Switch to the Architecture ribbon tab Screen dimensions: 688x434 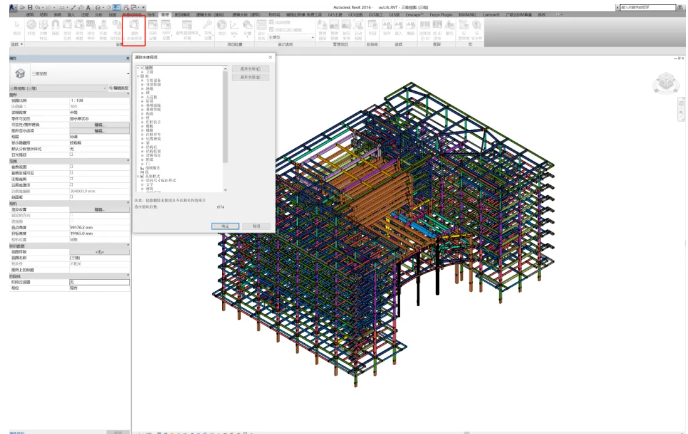pyautogui.click(x=30, y=14)
